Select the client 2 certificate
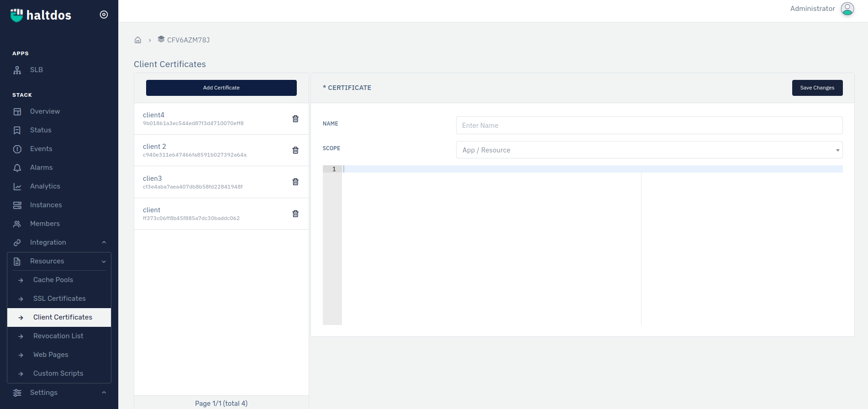 (x=221, y=150)
